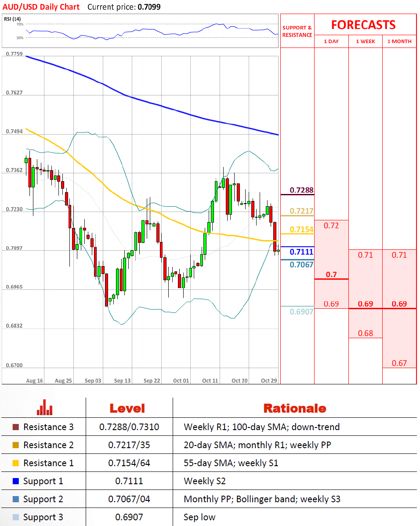Click the 0.7111 level cell in table
This screenshot has width=420, height=526.
pos(129,481)
